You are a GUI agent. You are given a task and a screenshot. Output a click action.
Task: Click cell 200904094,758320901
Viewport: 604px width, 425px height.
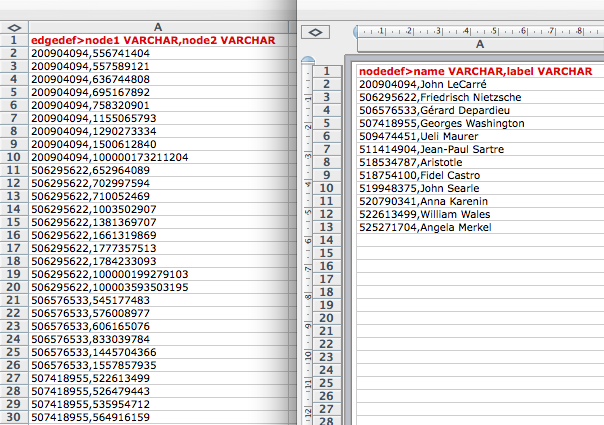158,105
